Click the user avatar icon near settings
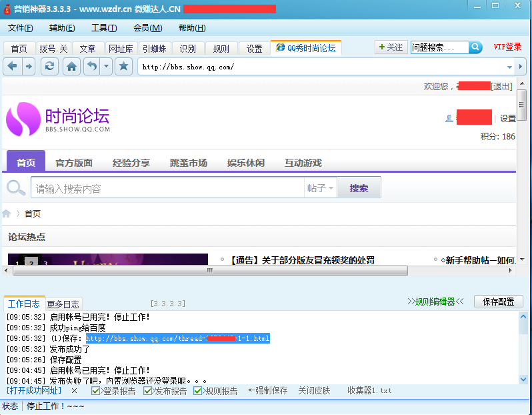The image size is (532, 415). (x=449, y=118)
